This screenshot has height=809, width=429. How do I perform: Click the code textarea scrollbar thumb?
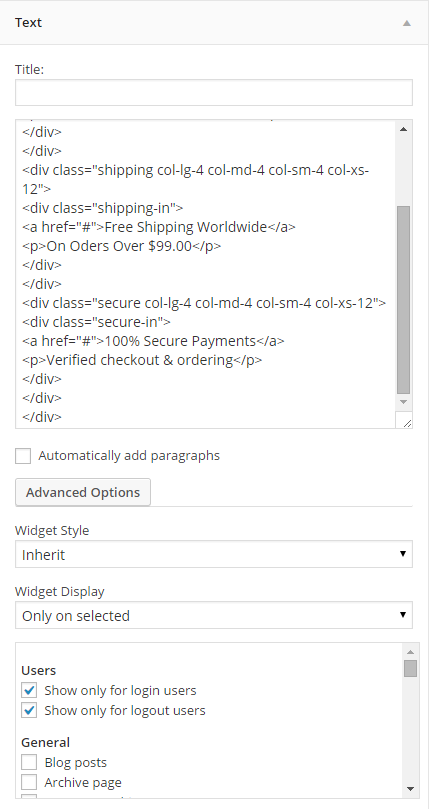click(x=404, y=300)
